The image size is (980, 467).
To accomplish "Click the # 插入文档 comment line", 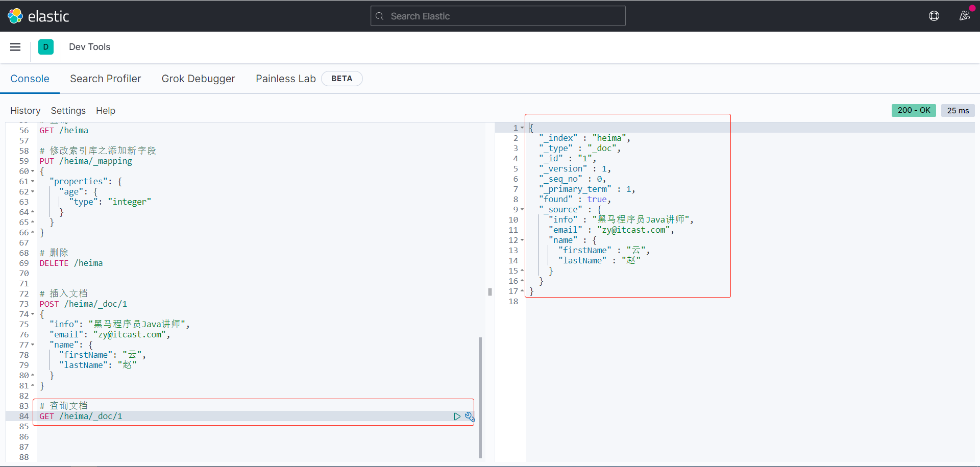I will tap(64, 294).
